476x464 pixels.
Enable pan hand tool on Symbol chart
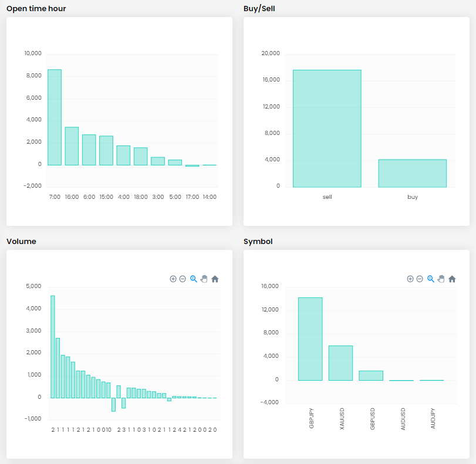pyautogui.click(x=441, y=279)
